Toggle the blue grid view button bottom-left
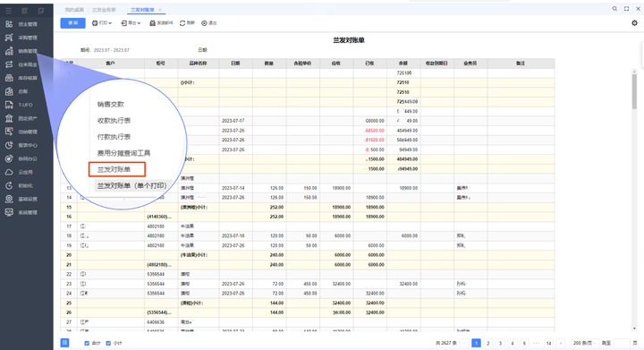Viewport: 644px width, 350px height. coord(65,343)
